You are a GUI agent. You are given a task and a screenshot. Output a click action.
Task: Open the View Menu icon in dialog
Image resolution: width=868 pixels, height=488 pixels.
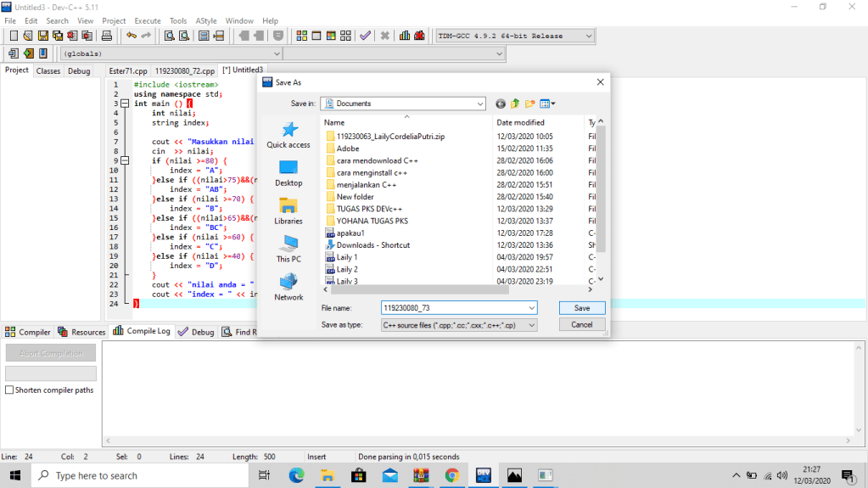pyautogui.click(x=547, y=104)
